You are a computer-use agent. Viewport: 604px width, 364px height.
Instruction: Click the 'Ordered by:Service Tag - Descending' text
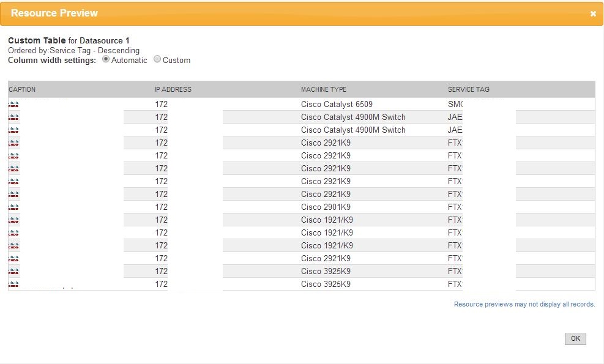tap(73, 50)
